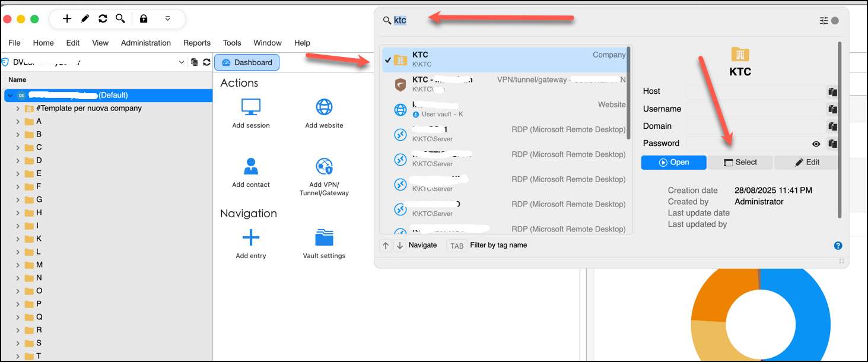Copy the Host field value

tap(832, 92)
